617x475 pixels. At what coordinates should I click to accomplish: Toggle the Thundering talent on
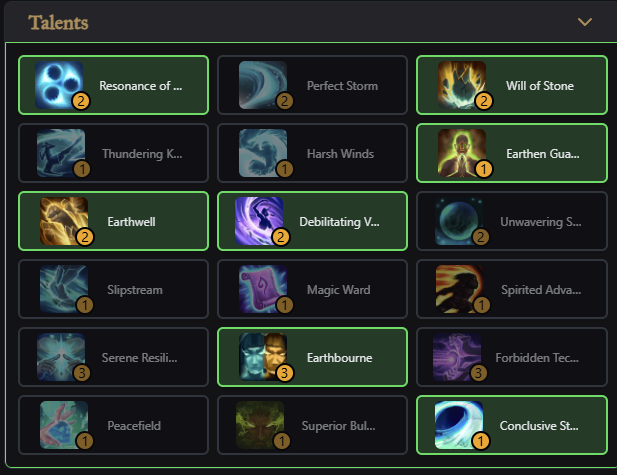[x=113, y=153]
